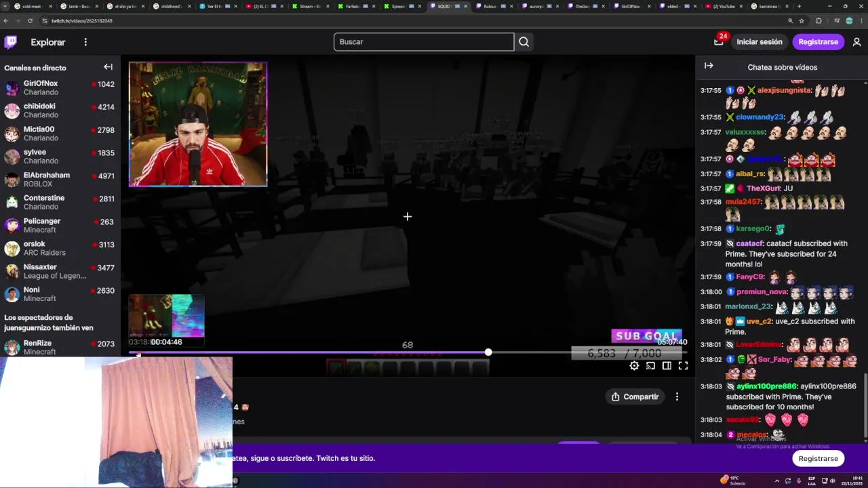
Task: Click the streamer webcam overlay
Action: [198, 124]
